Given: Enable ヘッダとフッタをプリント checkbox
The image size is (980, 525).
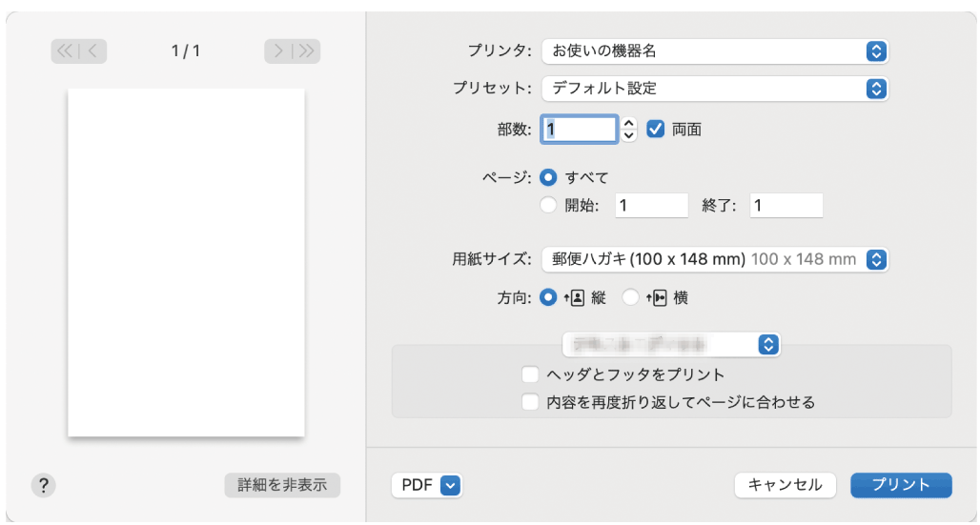Looking at the screenshot, I should [x=530, y=374].
